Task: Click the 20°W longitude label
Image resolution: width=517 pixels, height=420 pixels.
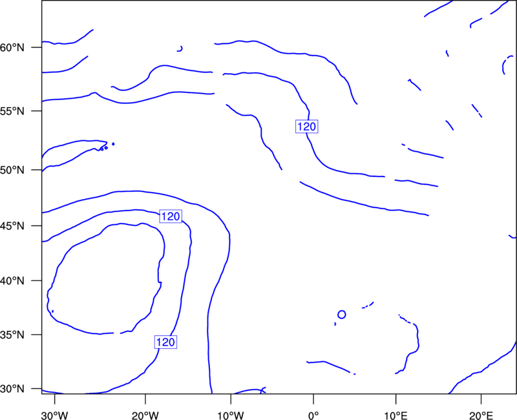Action: (146, 415)
